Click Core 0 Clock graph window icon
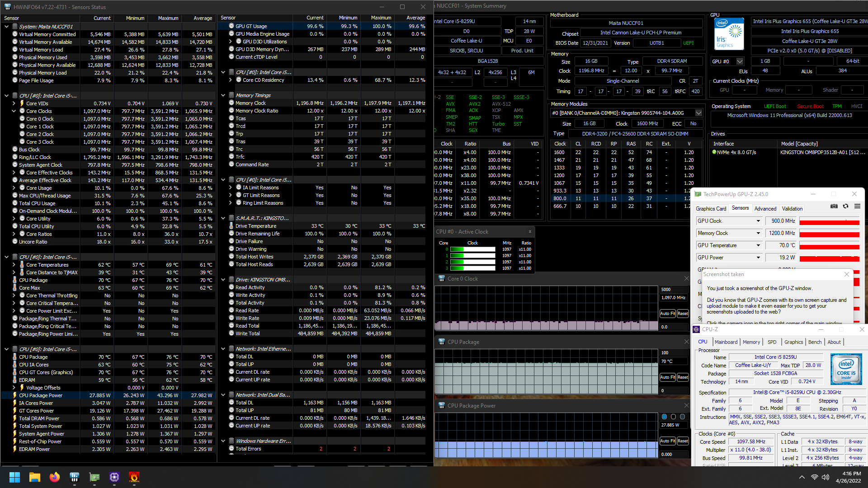Screen dimensions: 868x488 (442, 279)
